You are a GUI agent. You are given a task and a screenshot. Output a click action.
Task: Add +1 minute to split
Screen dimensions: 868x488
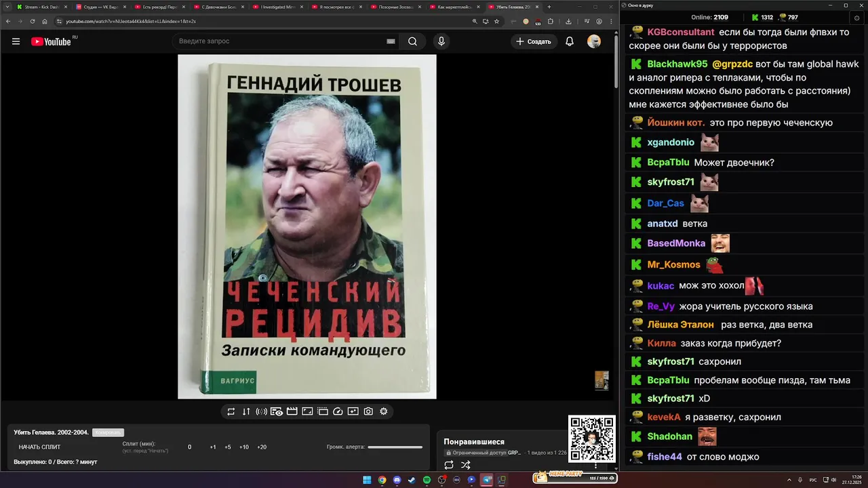[213, 447]
